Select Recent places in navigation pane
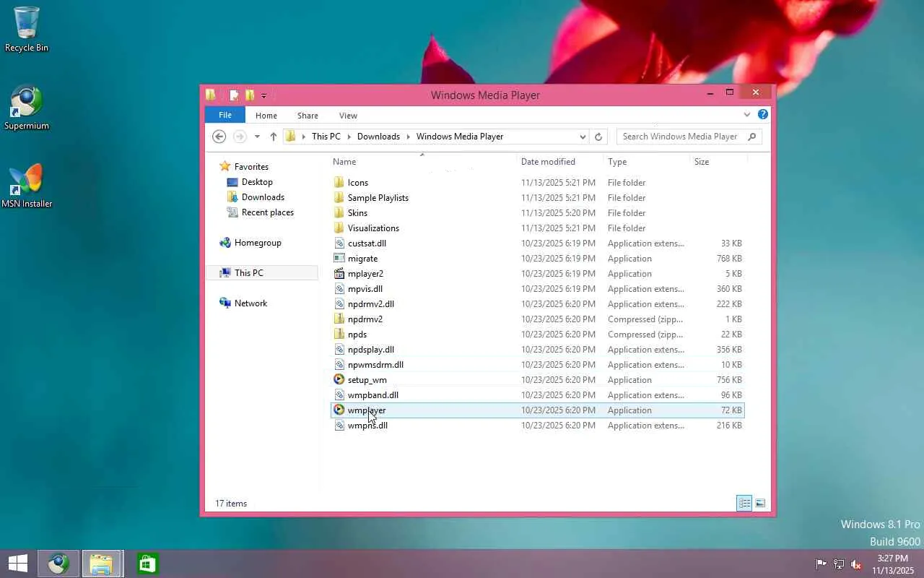The image size is (924, 578). pos(268,212)
